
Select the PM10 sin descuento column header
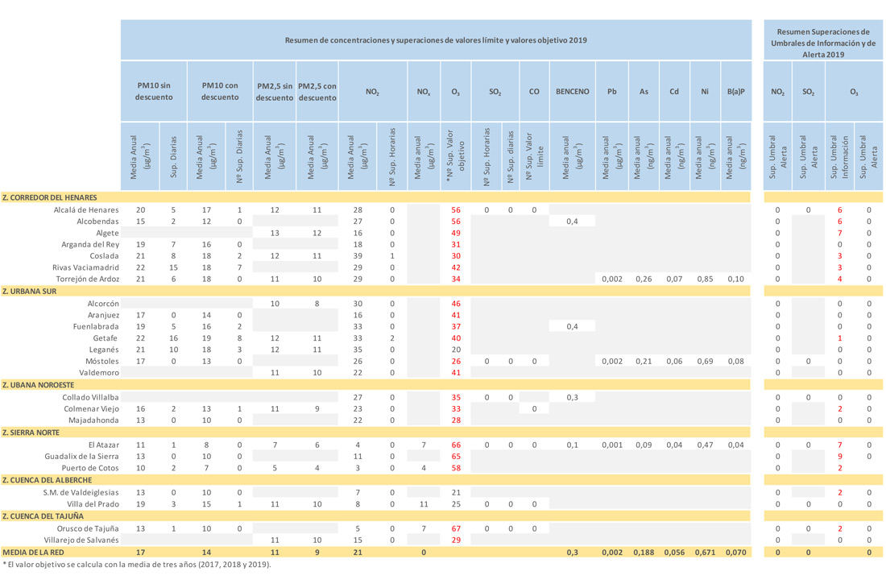pos(153,92)
